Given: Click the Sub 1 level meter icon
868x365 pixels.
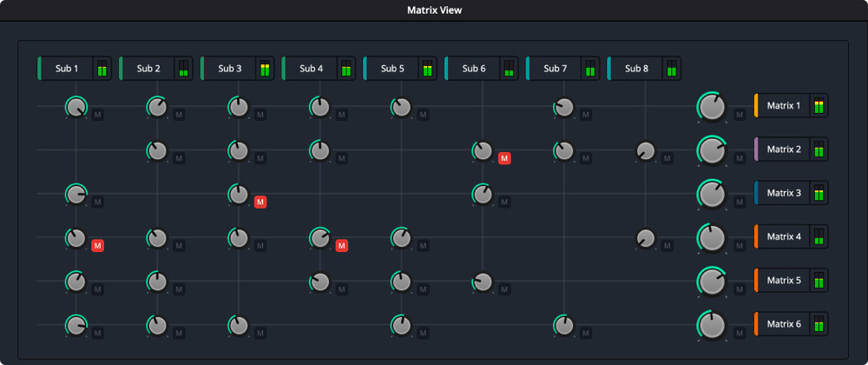Looking at the screenshot, I should coord(102,69).
